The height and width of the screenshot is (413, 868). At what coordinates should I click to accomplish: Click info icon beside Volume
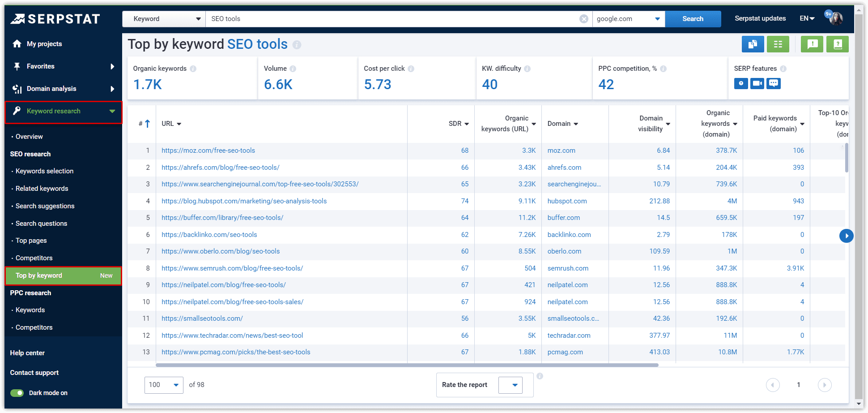[293, 69]
